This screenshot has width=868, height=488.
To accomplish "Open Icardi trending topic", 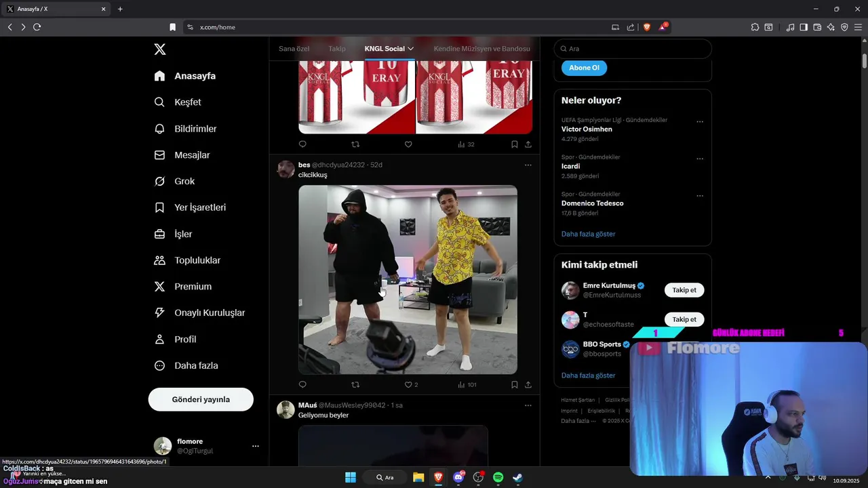I will (x=570, y=166).
